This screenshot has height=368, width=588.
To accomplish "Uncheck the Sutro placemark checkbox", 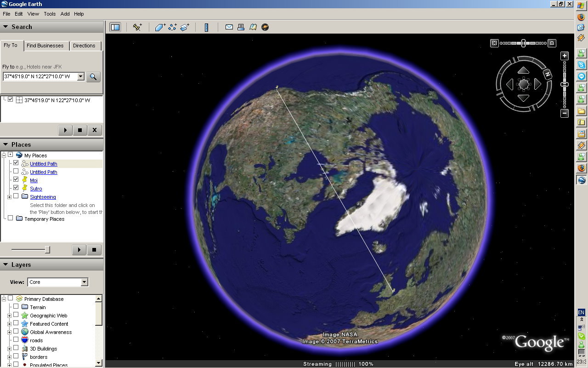I will click(x=16, y=188).
